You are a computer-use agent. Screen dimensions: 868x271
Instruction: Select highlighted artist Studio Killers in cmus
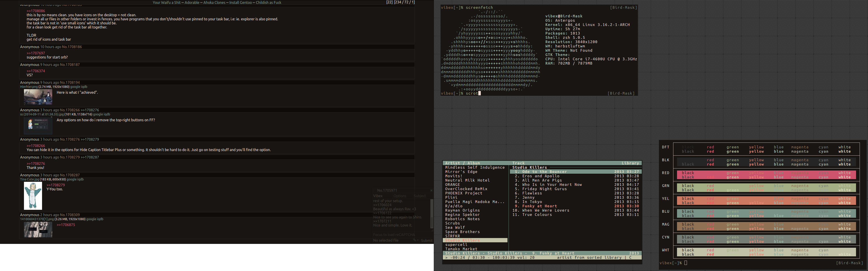475,240
